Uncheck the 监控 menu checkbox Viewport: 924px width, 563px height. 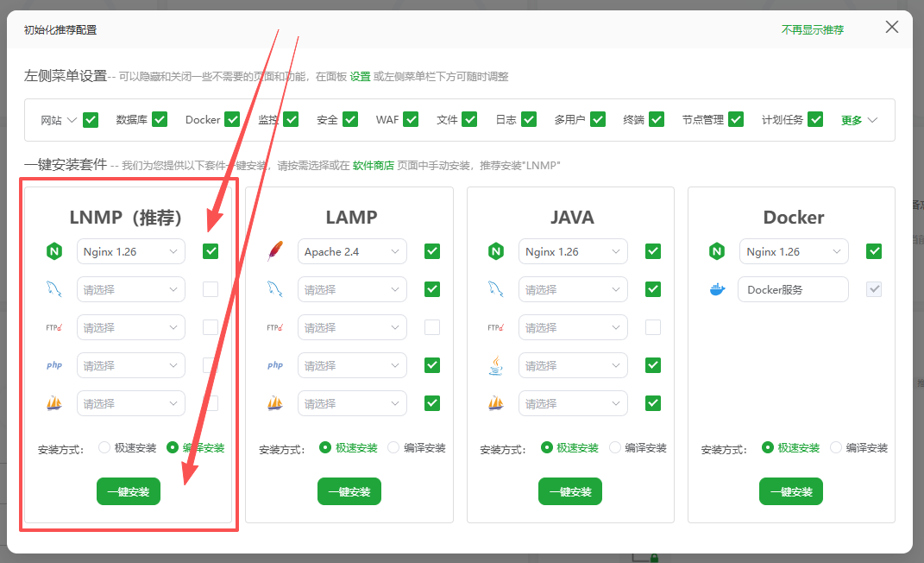click(x=291, y=119)
